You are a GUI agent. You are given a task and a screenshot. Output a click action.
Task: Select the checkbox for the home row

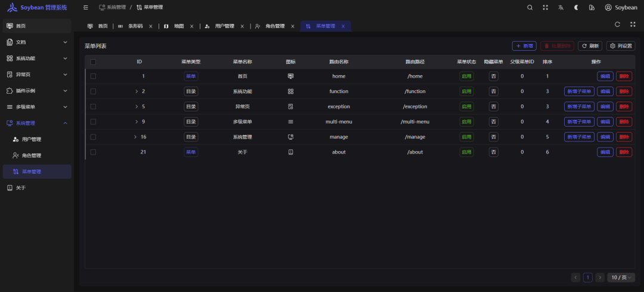(93, 76)
